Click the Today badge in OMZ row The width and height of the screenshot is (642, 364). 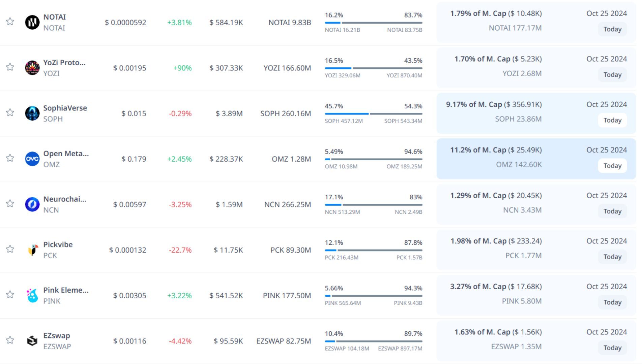[x=612, y=166]
